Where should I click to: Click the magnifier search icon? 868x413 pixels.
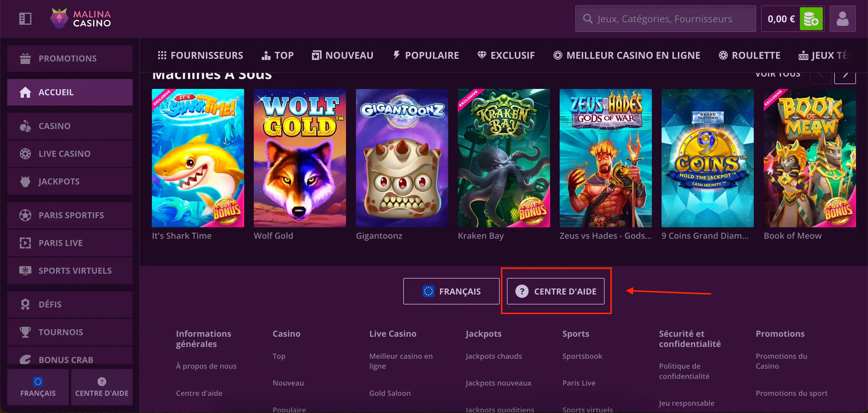(x=588, y=19)
